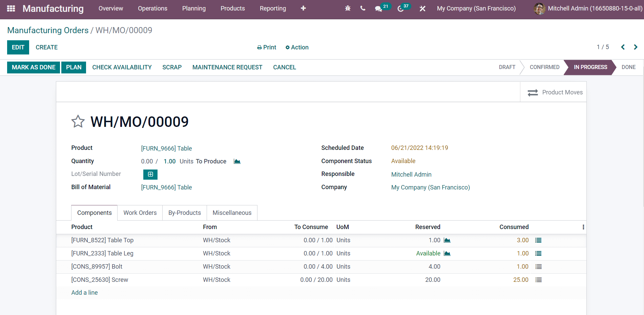This screenshot has height=315, width=644.
Task: Select the [CONS_25630] Screw row
Action: (x=321, y=280)
